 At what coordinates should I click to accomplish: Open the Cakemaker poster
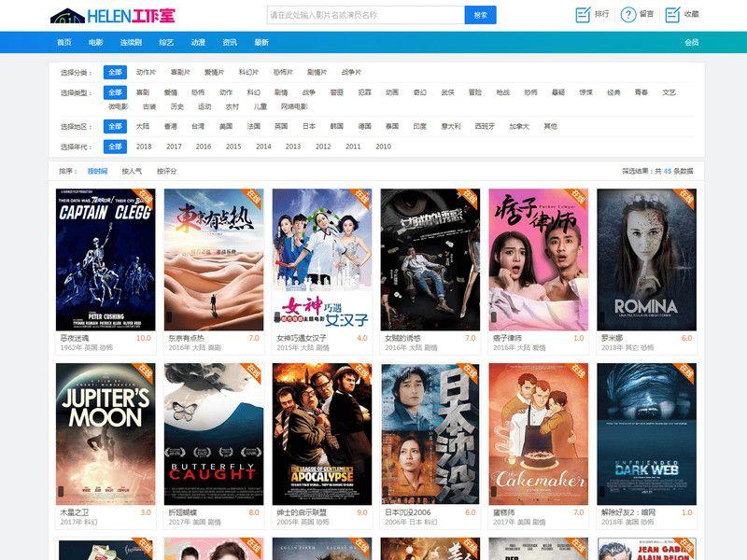539,434
